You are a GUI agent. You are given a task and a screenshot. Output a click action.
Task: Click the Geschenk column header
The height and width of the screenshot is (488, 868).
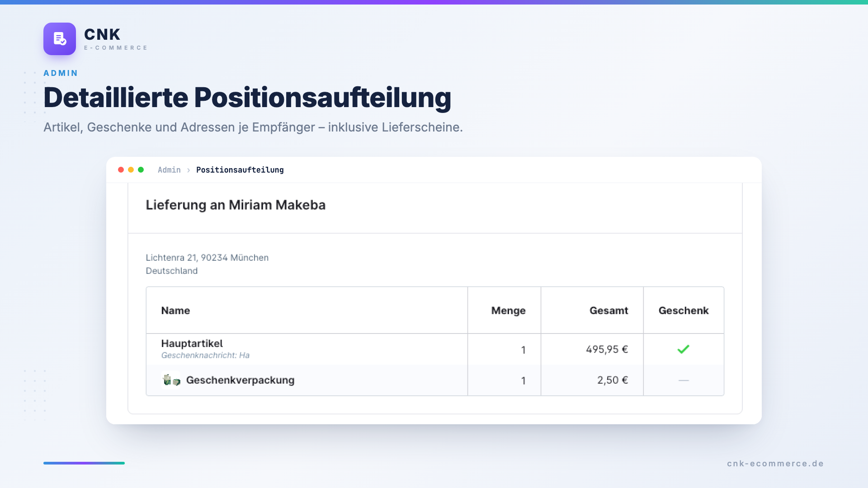point(684,310)
